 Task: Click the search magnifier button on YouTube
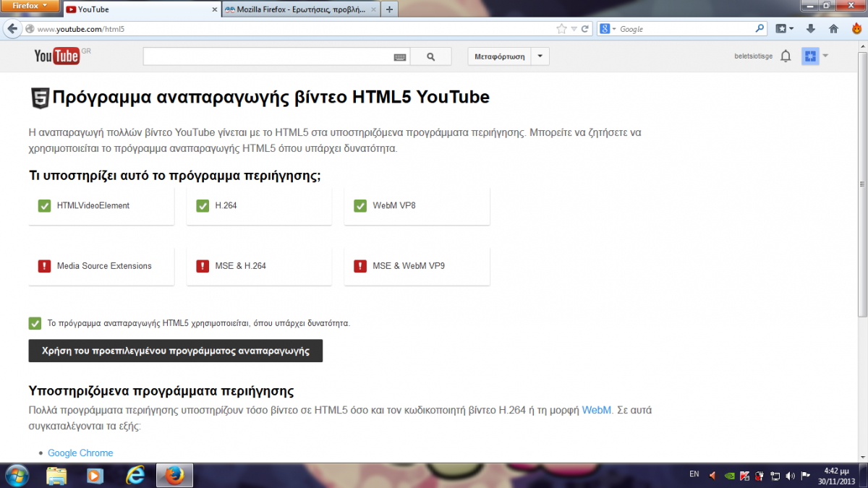point(431,56)
